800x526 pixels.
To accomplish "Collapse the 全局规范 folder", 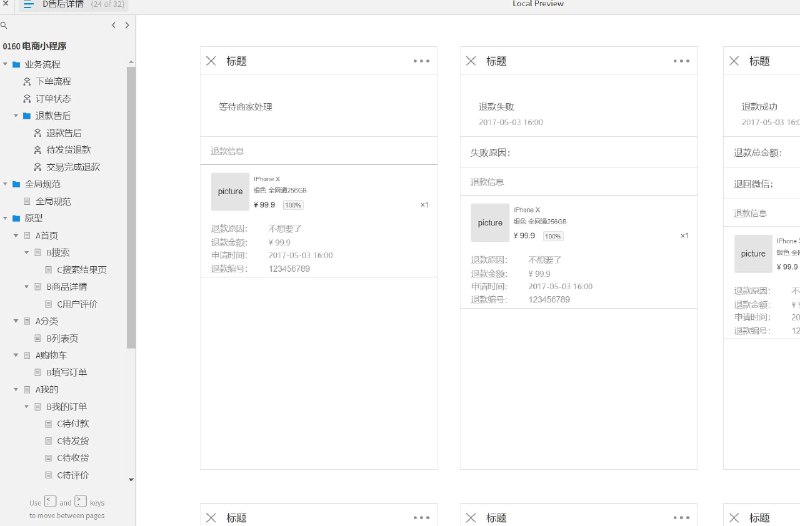I will pyautogui.click(x=5, y=184).
